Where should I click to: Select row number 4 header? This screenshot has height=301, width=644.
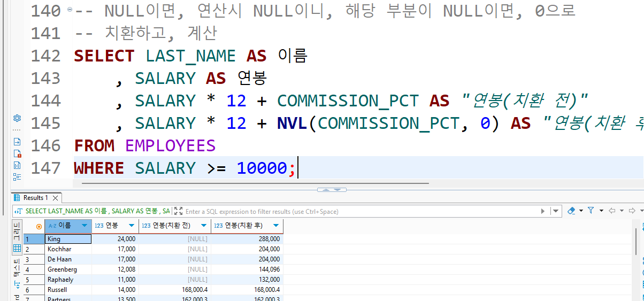(x=34, y=269)
